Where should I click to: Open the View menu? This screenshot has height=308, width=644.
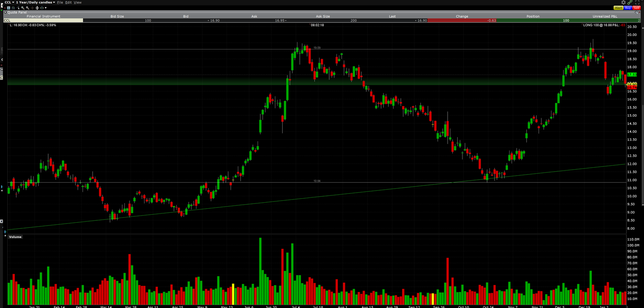pos(78,2)
